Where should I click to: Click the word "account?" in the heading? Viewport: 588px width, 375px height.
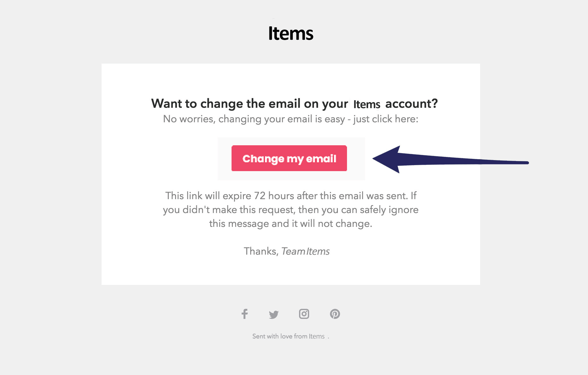click(x=411, y=104)
